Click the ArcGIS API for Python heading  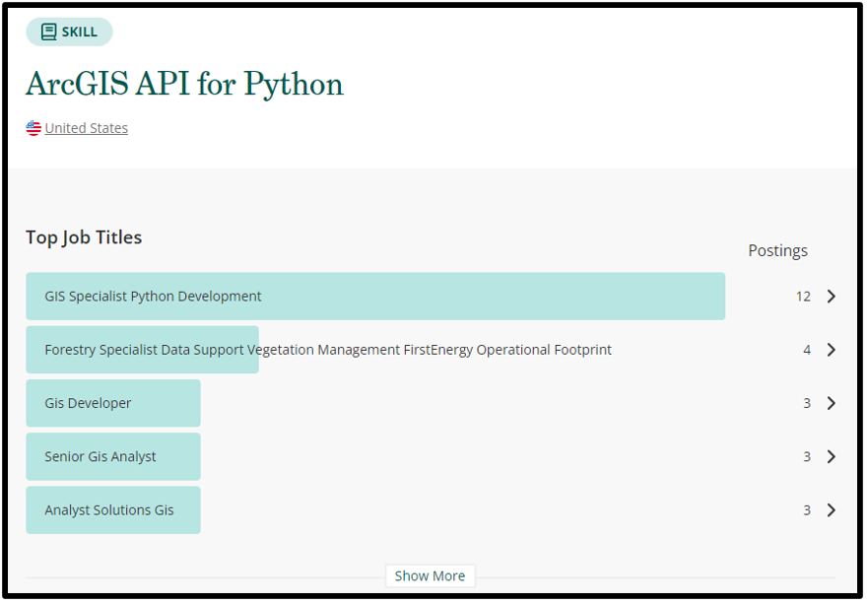coord(184,84)
